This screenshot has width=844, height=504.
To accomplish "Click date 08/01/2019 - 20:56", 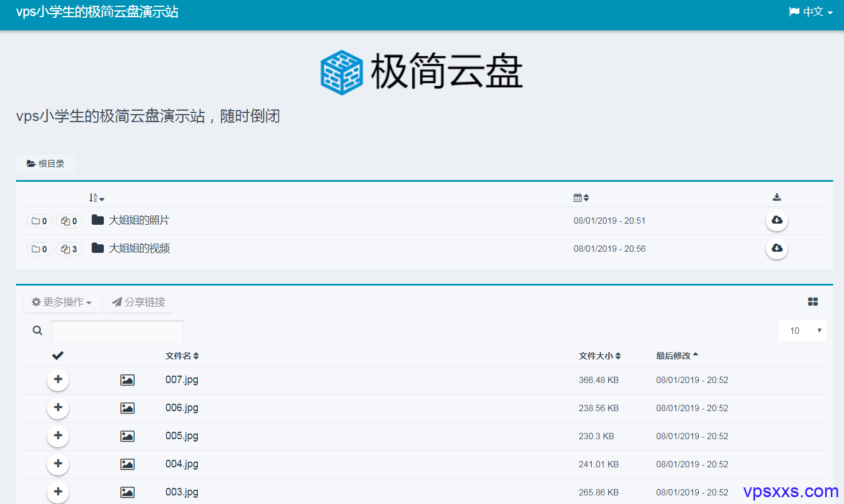I will click(x=609, y=249).
